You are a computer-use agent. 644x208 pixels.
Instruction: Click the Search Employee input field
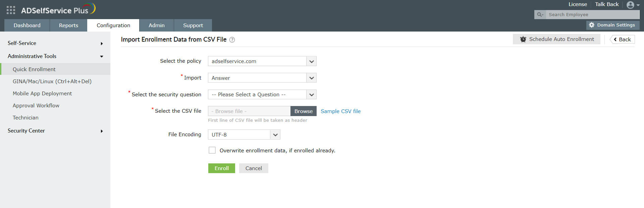coord(592,15)
